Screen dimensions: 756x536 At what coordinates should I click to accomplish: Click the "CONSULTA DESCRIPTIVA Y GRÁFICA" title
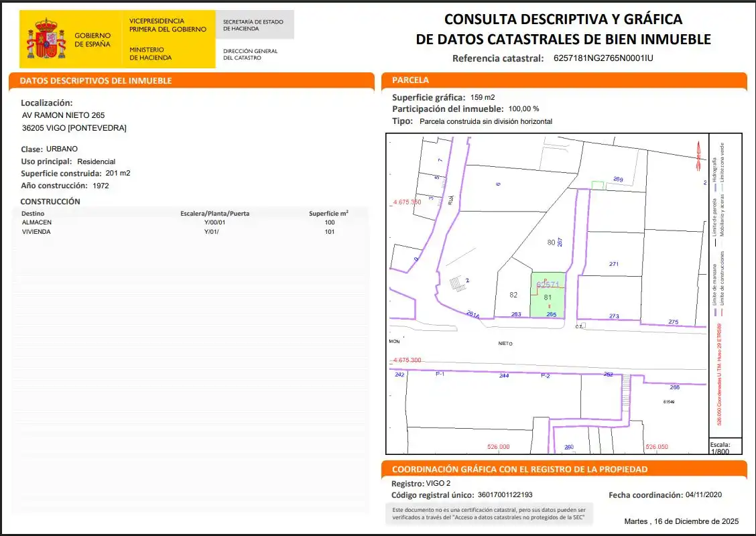click(563, 19)
